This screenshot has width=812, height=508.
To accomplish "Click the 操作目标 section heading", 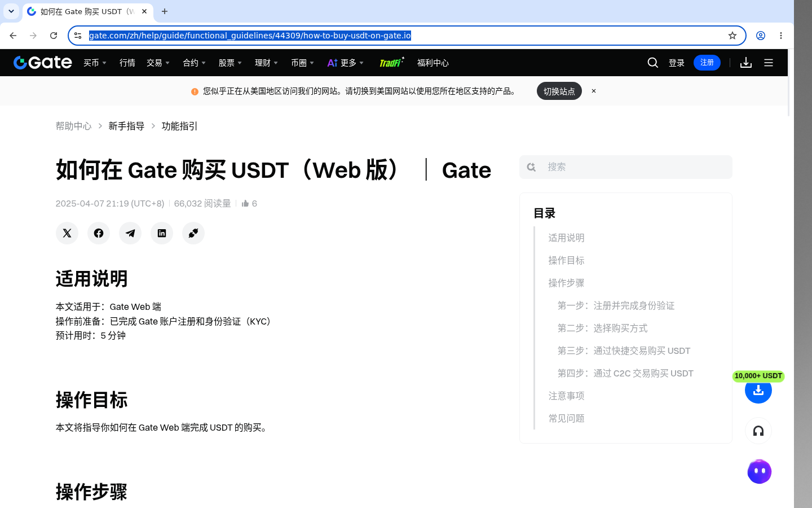I will [x=91, y=400].
